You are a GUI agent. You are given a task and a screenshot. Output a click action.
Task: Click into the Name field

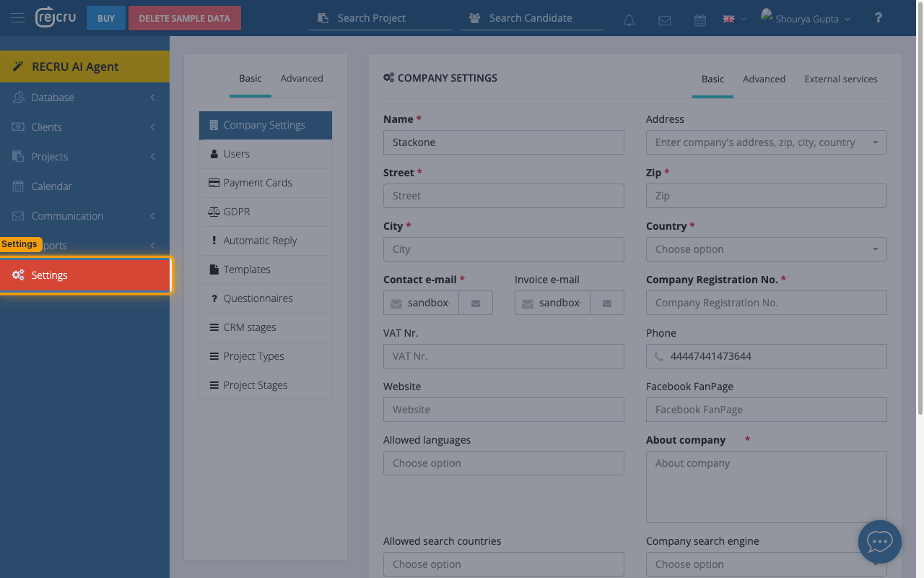coord(504,142)
